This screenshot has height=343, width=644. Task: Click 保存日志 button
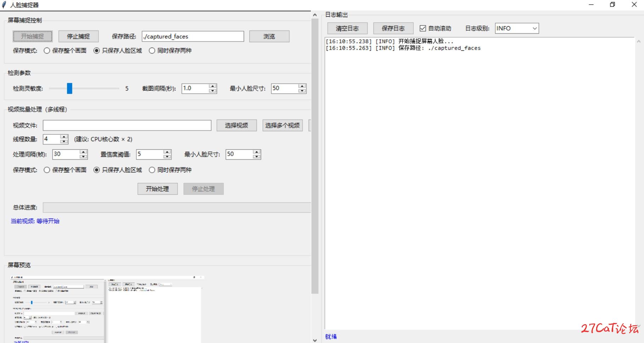pyautogui.click(x=393, y=28)
